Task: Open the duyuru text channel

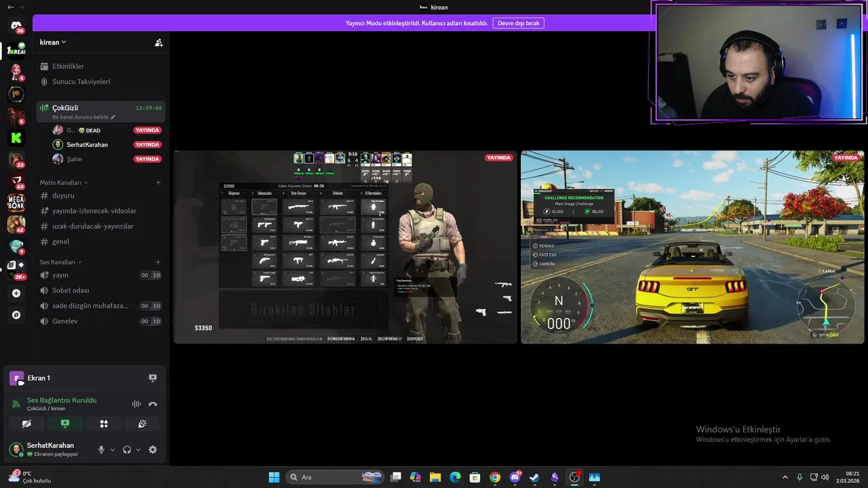Action: pyautogui.click(x=100, y=195)
